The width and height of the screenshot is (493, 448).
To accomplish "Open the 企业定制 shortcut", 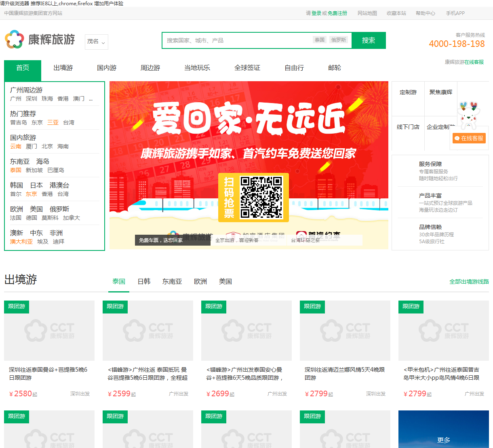I will tap(441, 127).
